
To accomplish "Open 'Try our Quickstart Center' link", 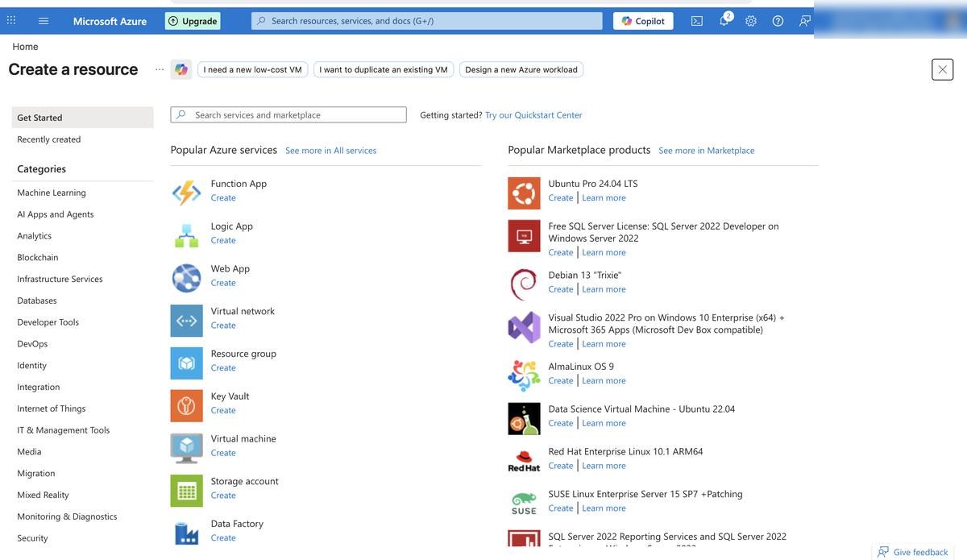I will click(x=533, y=115).
